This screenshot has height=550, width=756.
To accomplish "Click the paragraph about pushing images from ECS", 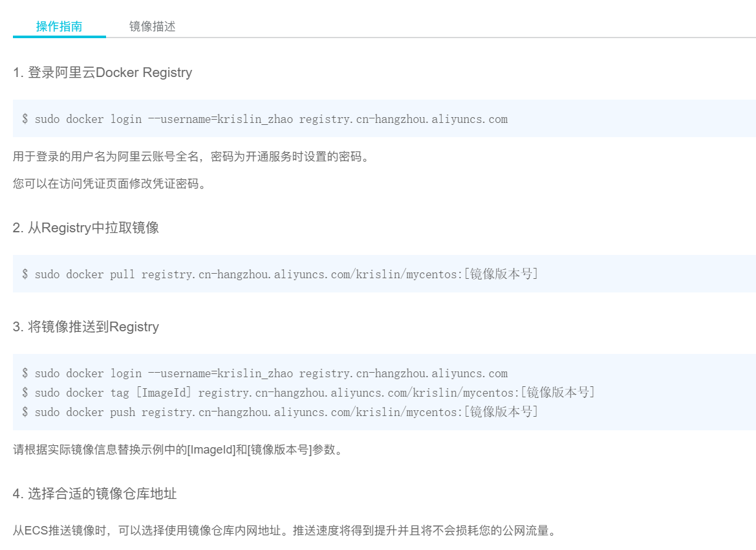I will point(284,531).
